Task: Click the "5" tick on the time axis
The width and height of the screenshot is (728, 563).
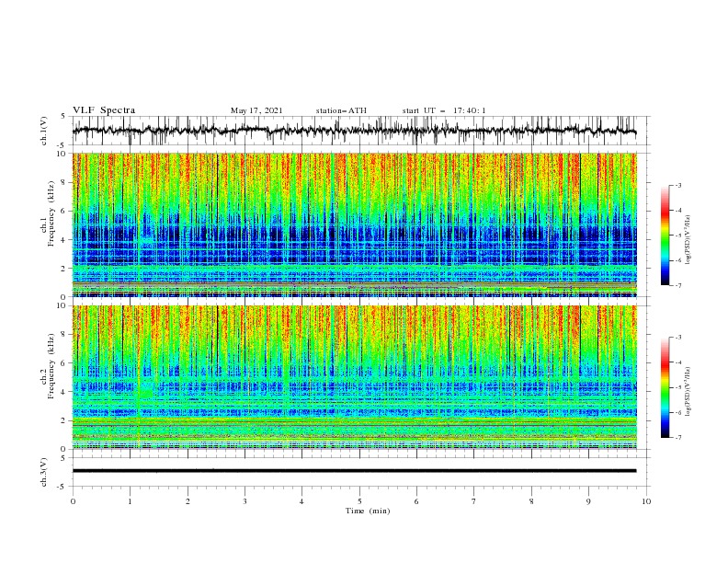Action: [359, 501]
